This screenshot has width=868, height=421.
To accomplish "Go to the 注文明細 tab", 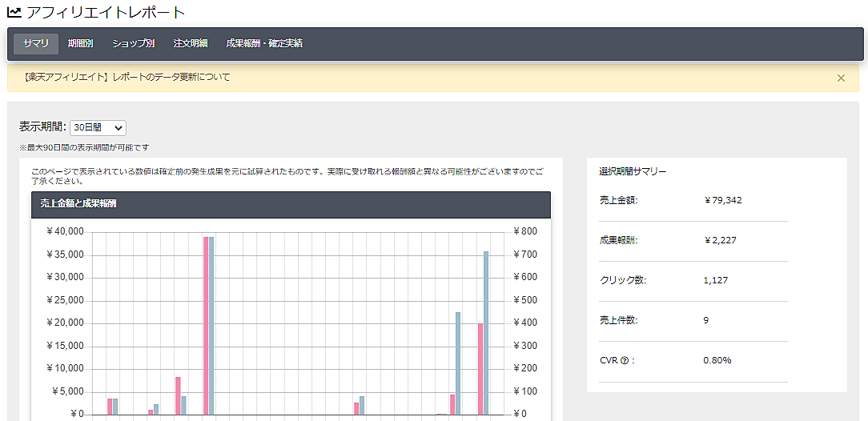I will tap(191, 44).
